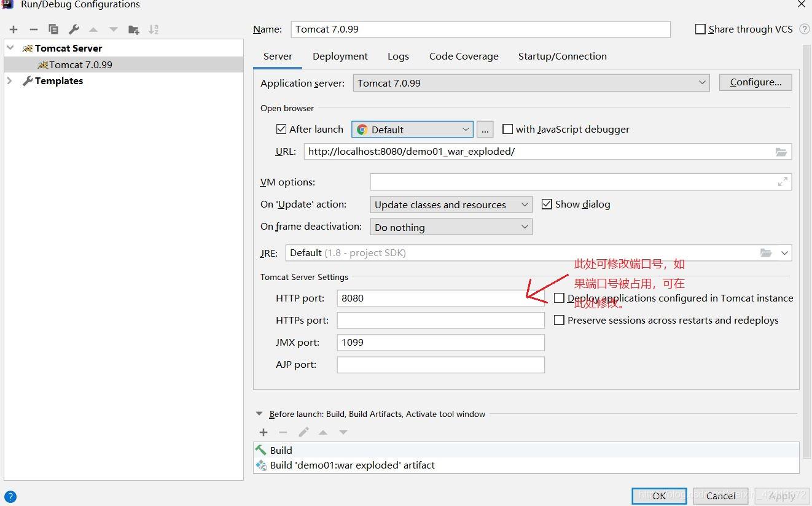Screen dimensions: 812x506
Task: Add a new run configuration
Action: pyautogui.click(x=14, y=29)
